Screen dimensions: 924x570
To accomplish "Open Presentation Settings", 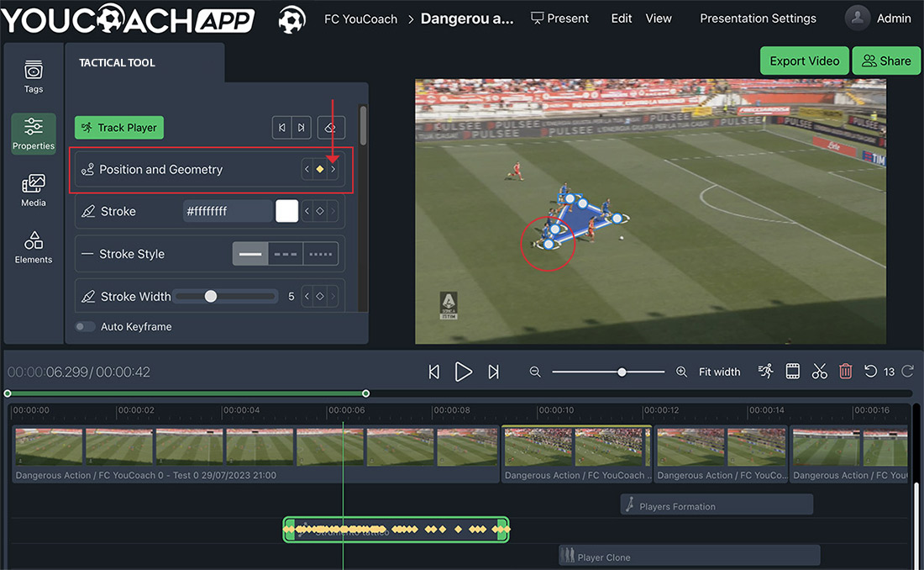I will [x=758, y=18].
